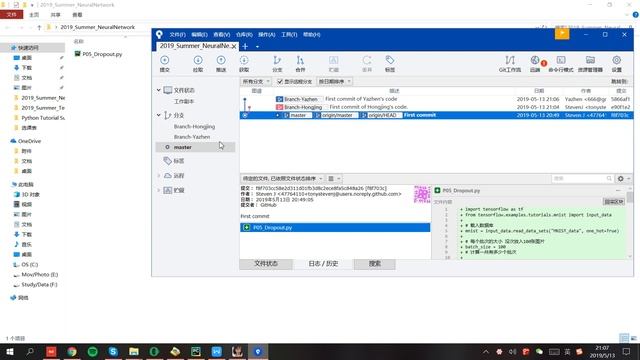Select Branch-Yazhen in the sidebar branches
Image resolution: width=640 pixels, height=360 pixels.
(x=192, y=137)
